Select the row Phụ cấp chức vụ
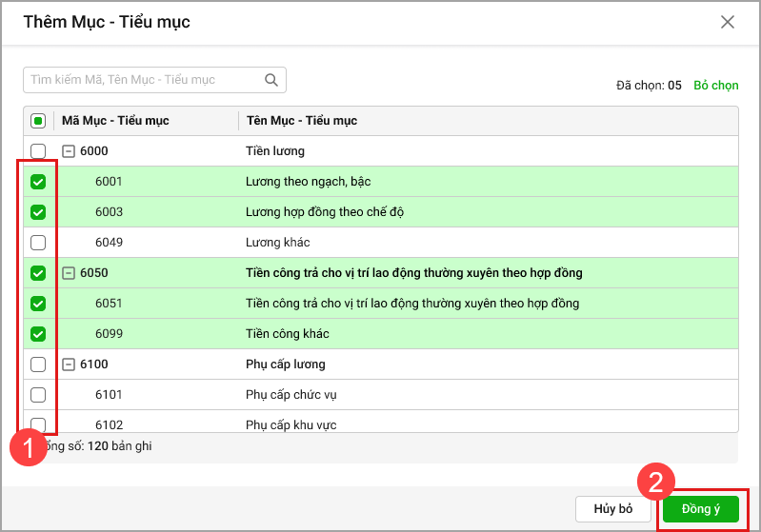This screenshot has width=761, height=532. 290,395
